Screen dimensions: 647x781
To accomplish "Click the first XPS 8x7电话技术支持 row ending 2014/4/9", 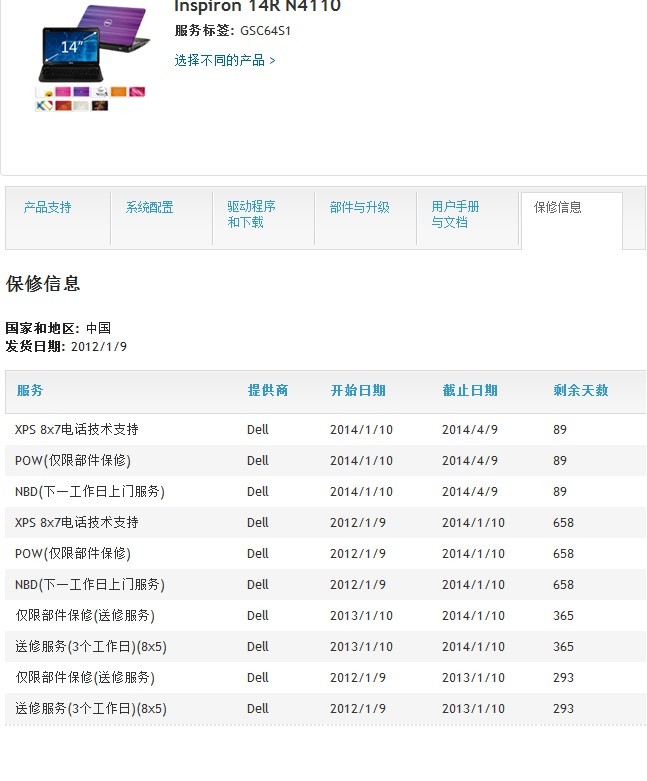I will 325,429.
